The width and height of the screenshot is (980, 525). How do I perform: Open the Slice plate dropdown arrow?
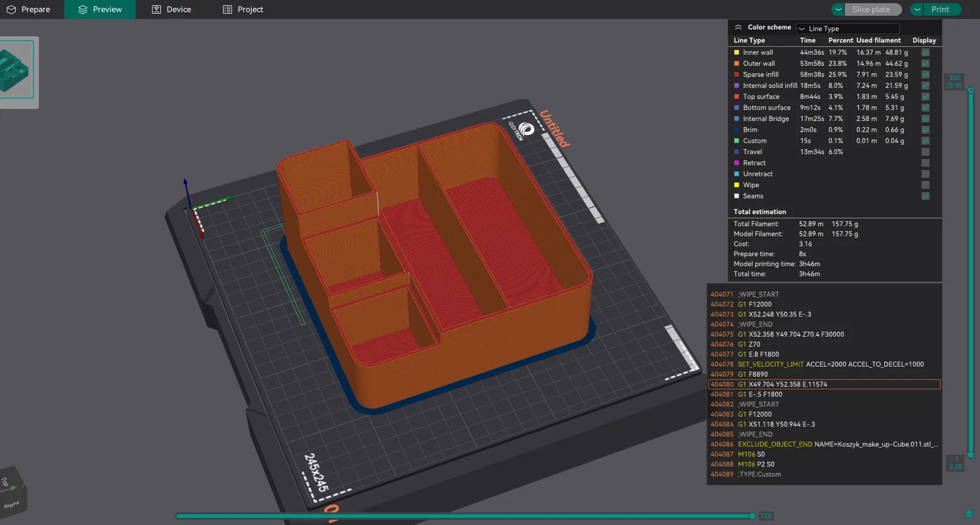[838, 9]
